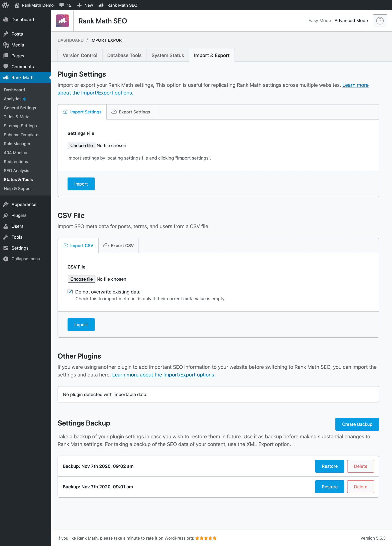This screenshot has width=392, height=546.
Task: Open Learn more link under Other Plugins
Action: coord(164,375)
